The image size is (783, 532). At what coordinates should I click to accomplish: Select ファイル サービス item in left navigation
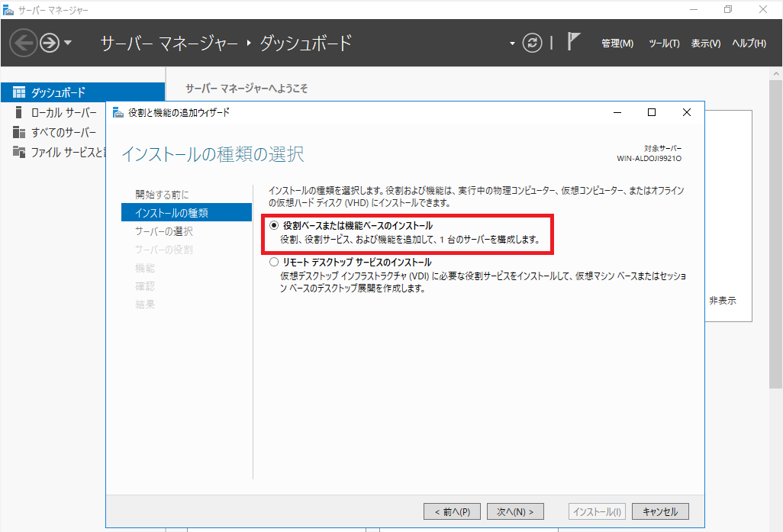click(x=67, y=153)
